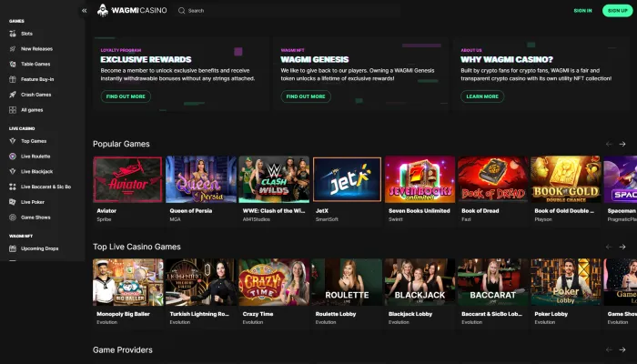The width and height of the screenshot is (637, 364).
Task: Open the Roulette Lobby thumbnail
Action: pyautogui.click(x=347, y=282)
